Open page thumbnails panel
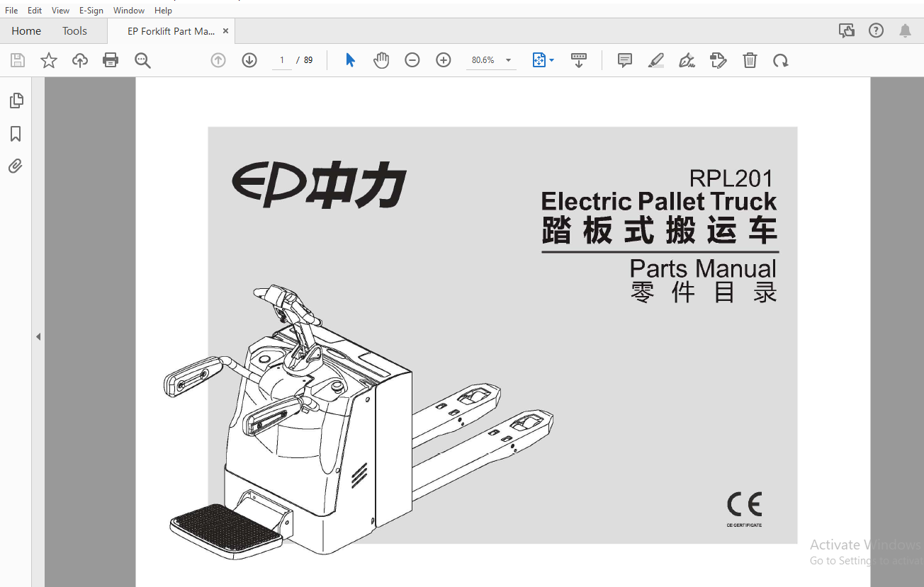Image resolution: width=924 pixels, height=587 pixels. (16, 101)
